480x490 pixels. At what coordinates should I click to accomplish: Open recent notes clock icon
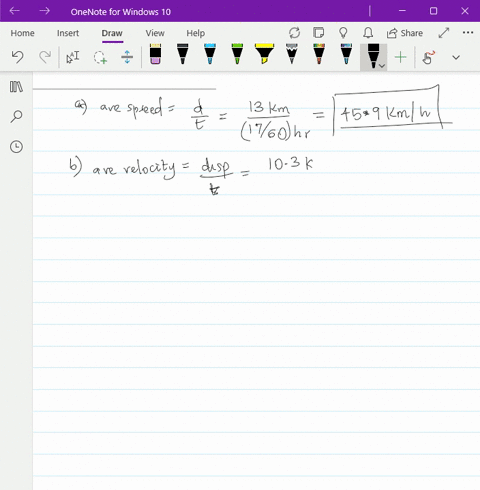16,147
